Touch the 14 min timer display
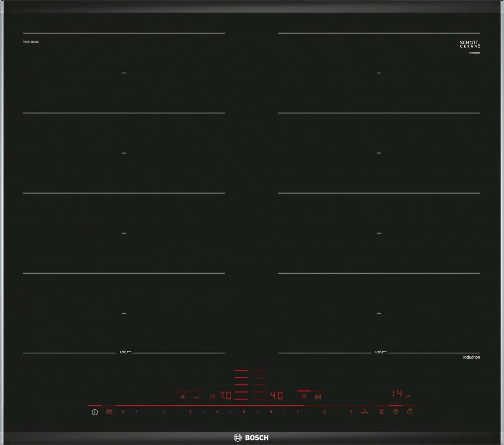Image resolution: width=504 pixels, height=445 pixels. click(x=397, y=394)
